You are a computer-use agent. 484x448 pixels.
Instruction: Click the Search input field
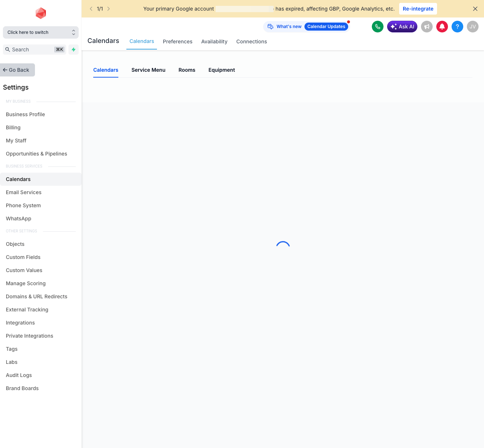(35, 50)
